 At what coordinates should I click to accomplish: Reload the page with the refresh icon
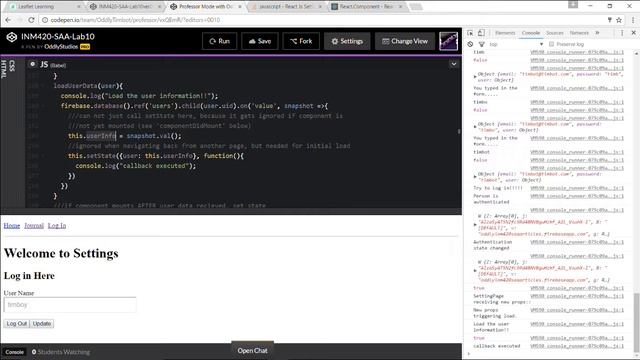(31, 20)
